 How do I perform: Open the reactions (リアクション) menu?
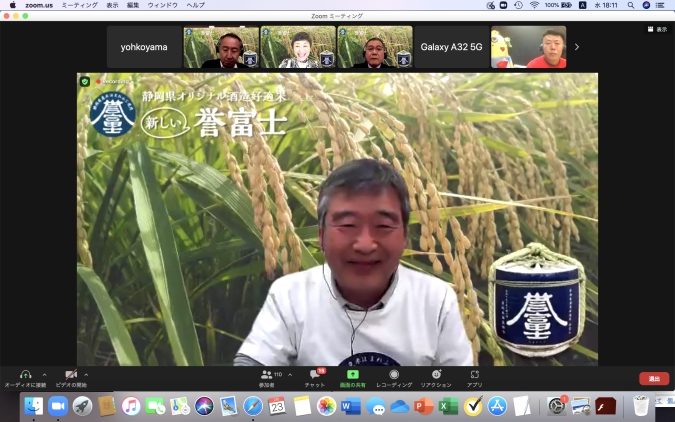(x=436, y=378)
